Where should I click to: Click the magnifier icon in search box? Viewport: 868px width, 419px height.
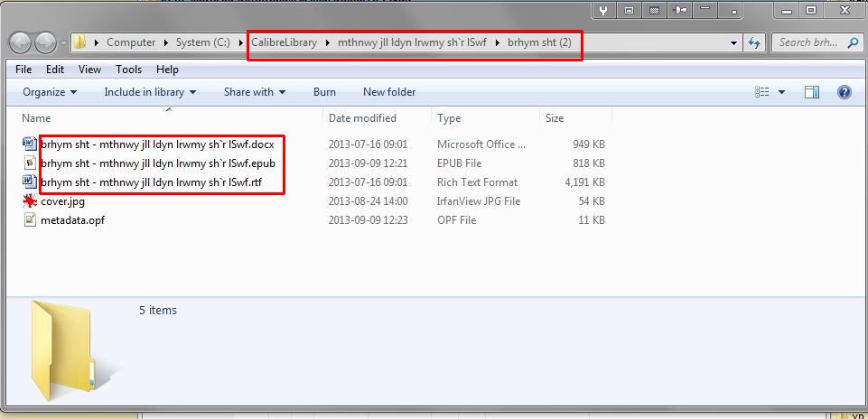click(852, 42)
